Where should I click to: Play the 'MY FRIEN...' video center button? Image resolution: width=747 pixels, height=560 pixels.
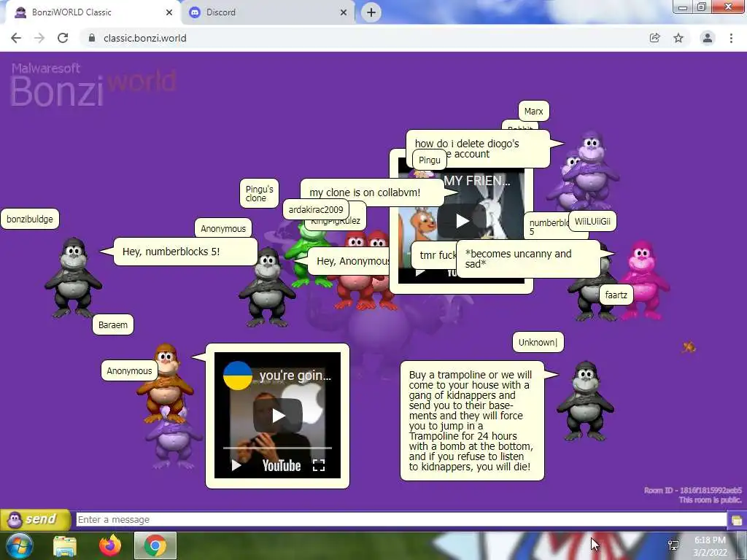pyautogui.click(x=462, y=221)
